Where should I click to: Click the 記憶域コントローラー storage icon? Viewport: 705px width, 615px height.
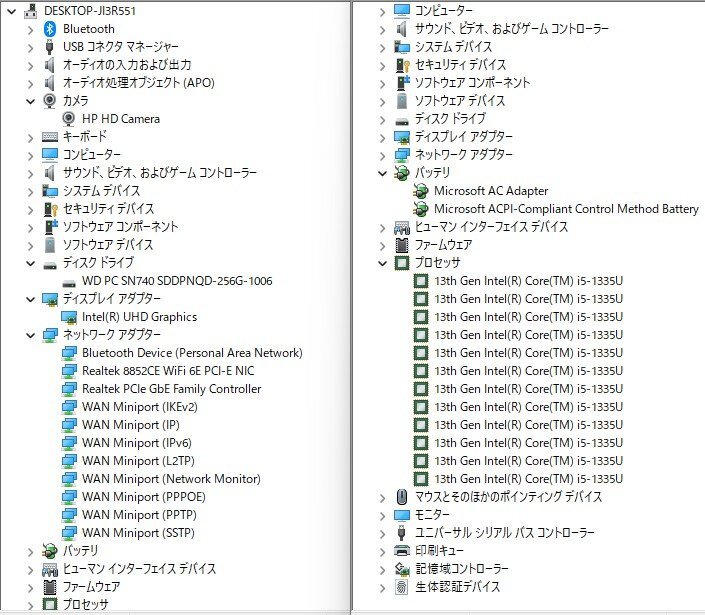point(402,569)
